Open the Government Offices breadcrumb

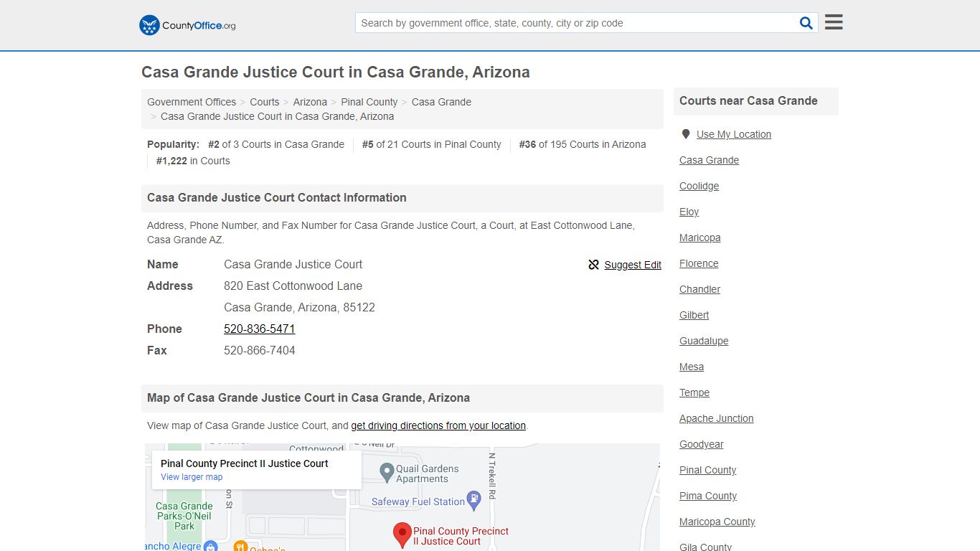(x=192, y=102)
